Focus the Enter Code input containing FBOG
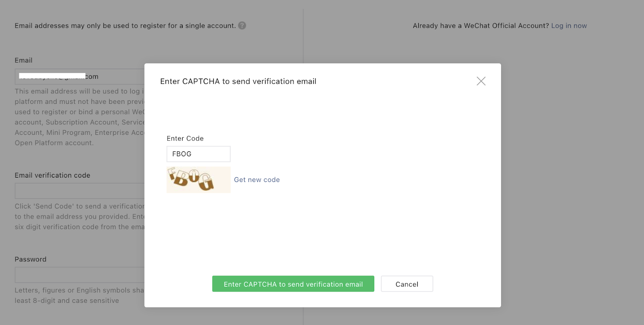Image resolution: width=644 pixels, height=325 pixels. coord(198,154)
